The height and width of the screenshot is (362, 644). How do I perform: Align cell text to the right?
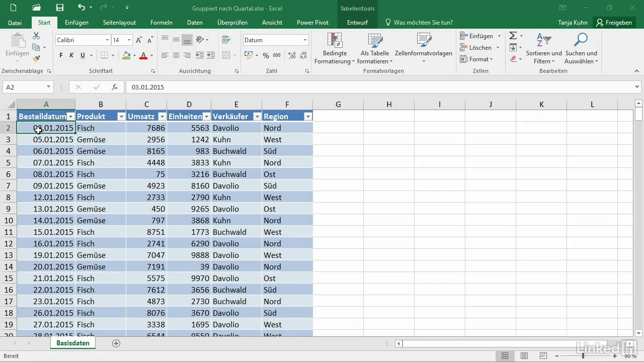187,55
